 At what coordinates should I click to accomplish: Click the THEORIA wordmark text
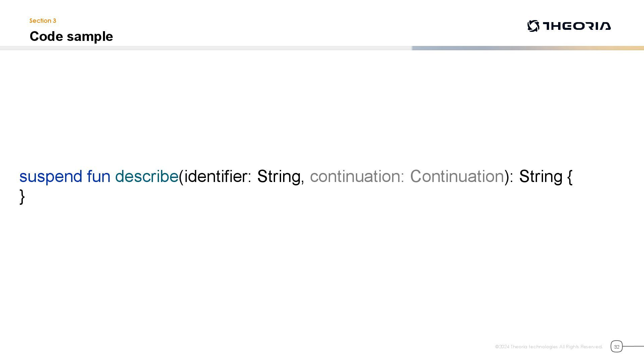(x=577, y=26)
